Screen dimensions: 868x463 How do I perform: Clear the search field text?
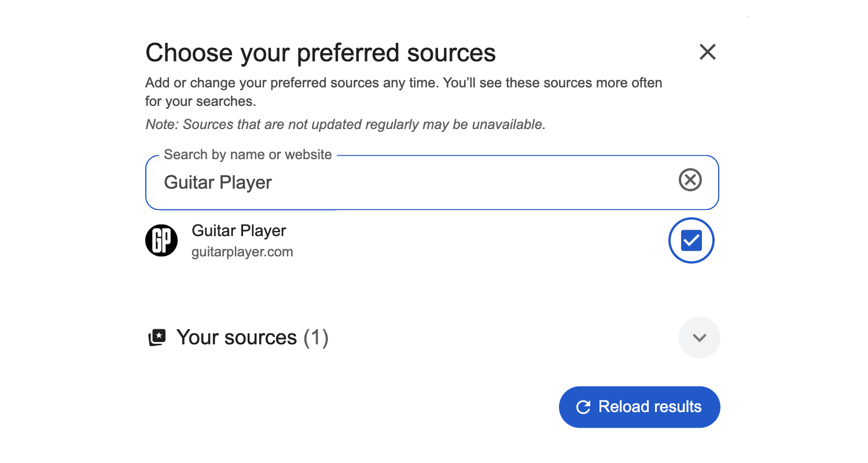(690, 180)
